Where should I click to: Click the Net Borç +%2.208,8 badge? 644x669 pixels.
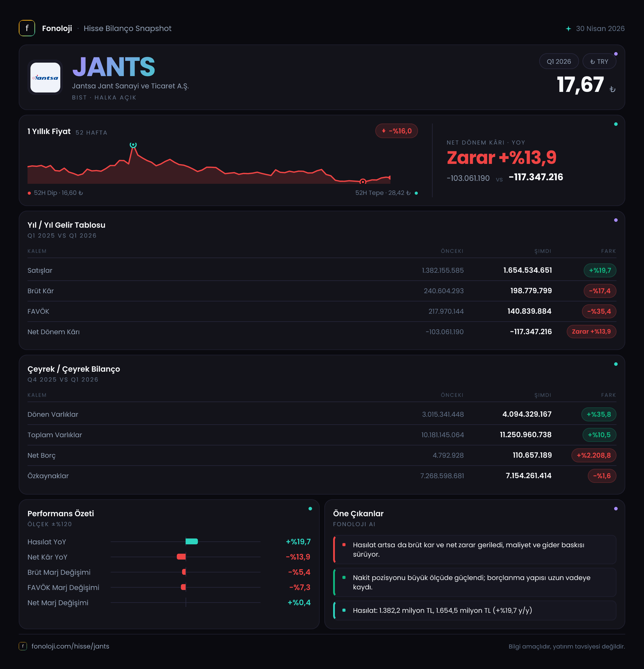pyautogui.click(x=594, y=455)
